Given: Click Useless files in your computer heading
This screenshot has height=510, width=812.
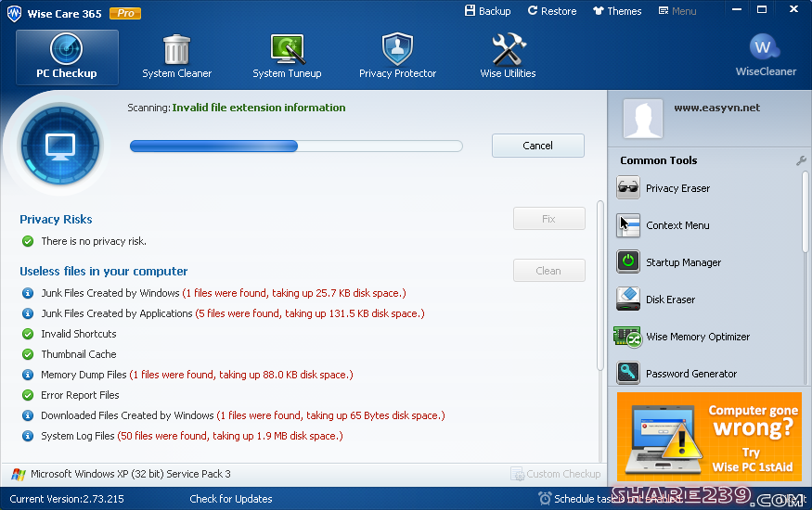Looking at the screenshot, I should pos(104,271).
